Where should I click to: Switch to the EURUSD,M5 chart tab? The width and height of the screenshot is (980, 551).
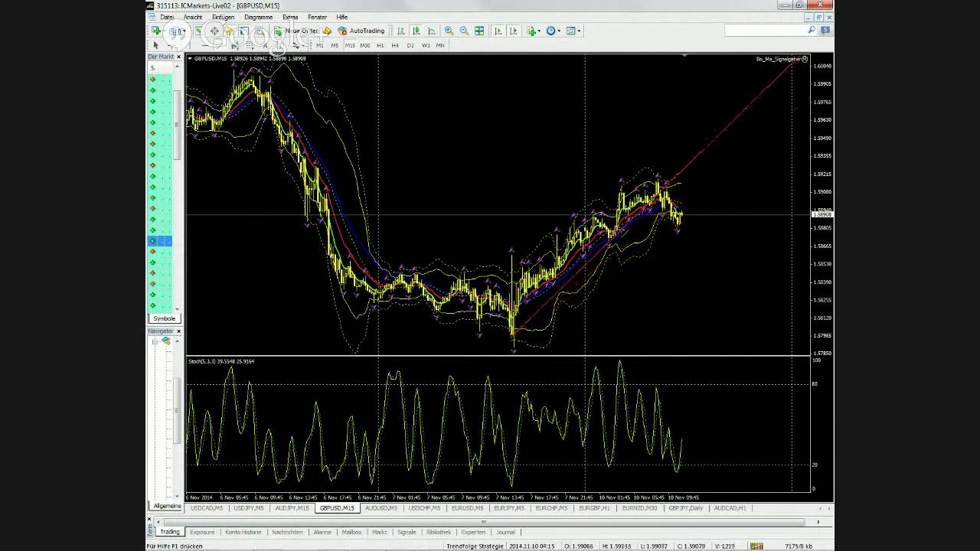[467, 508]
